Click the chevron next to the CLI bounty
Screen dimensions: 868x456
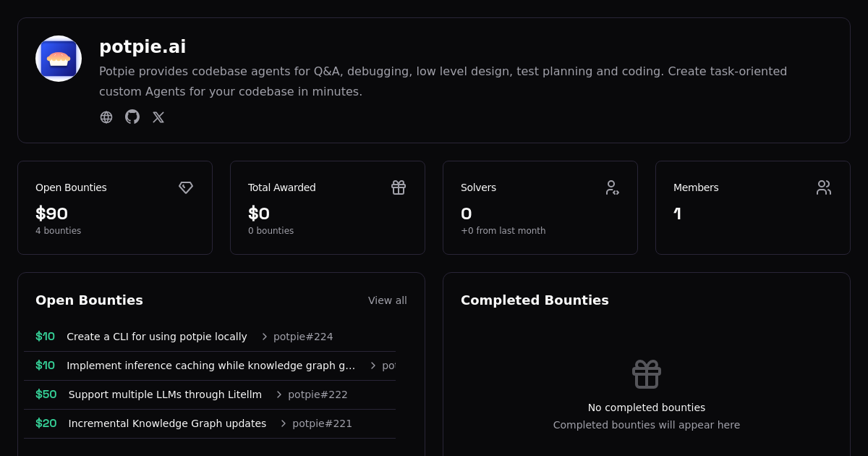(x=265, y=337)
